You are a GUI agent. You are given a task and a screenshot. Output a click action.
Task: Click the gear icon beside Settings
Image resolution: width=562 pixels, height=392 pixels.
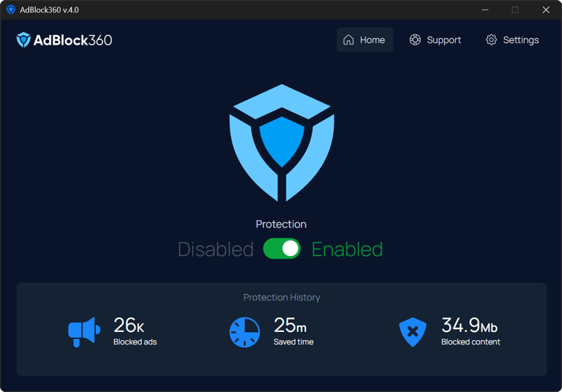[491, 40]
